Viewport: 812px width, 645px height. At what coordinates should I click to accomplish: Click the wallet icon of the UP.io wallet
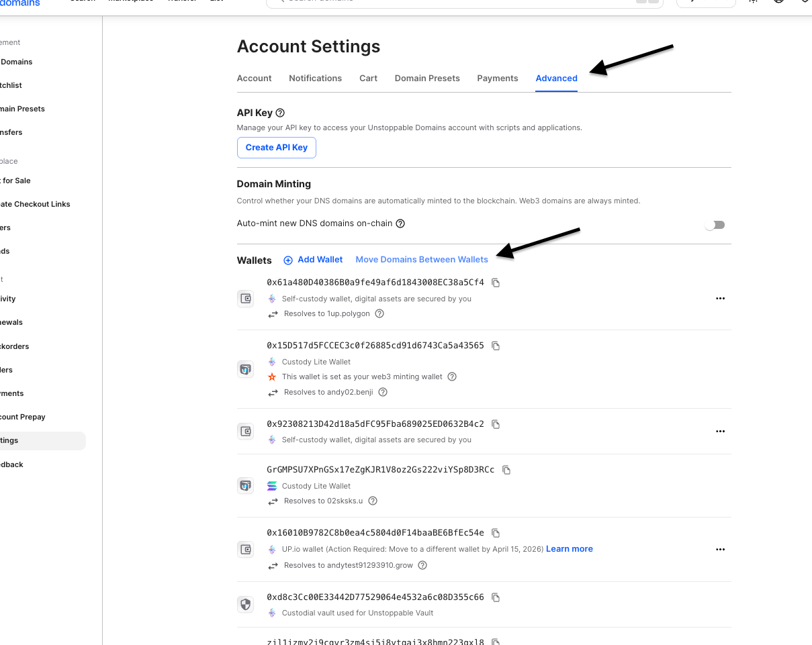(x=246, y=550)
